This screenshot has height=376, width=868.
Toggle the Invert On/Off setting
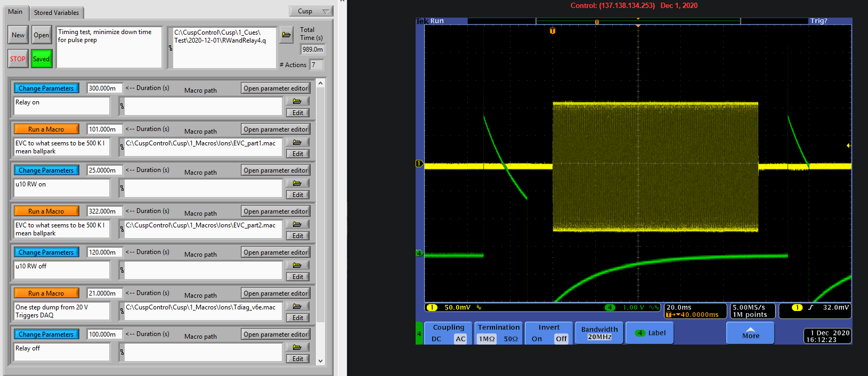(549, 333)
